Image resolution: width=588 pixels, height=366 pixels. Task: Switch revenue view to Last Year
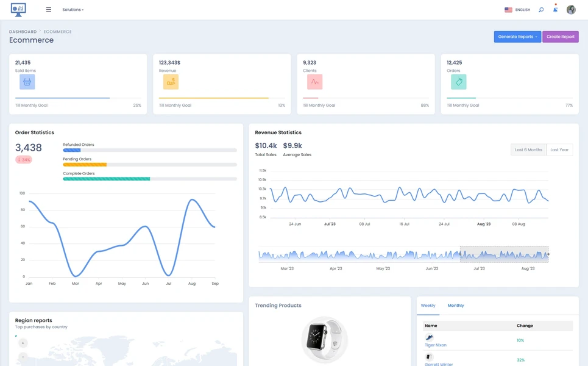(559, 149)
